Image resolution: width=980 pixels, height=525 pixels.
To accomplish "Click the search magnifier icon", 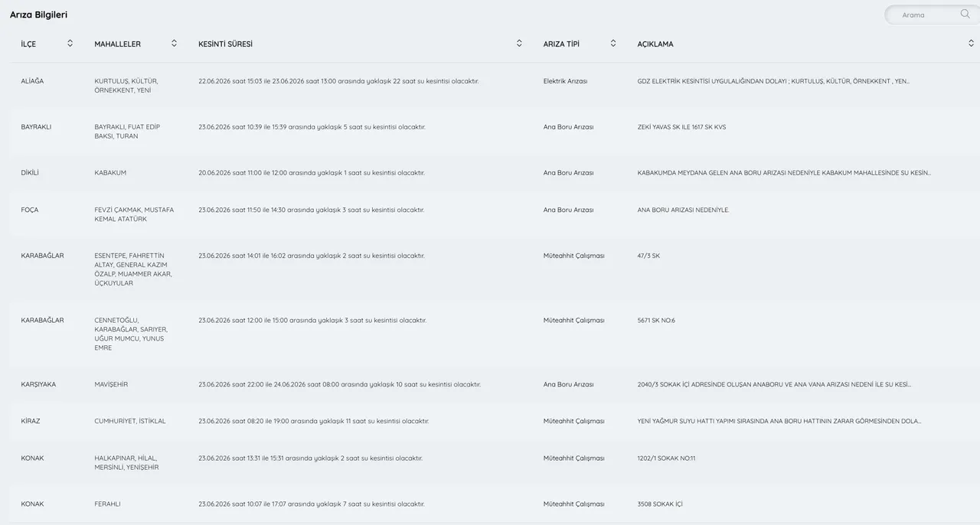I will tap(965, 14).
